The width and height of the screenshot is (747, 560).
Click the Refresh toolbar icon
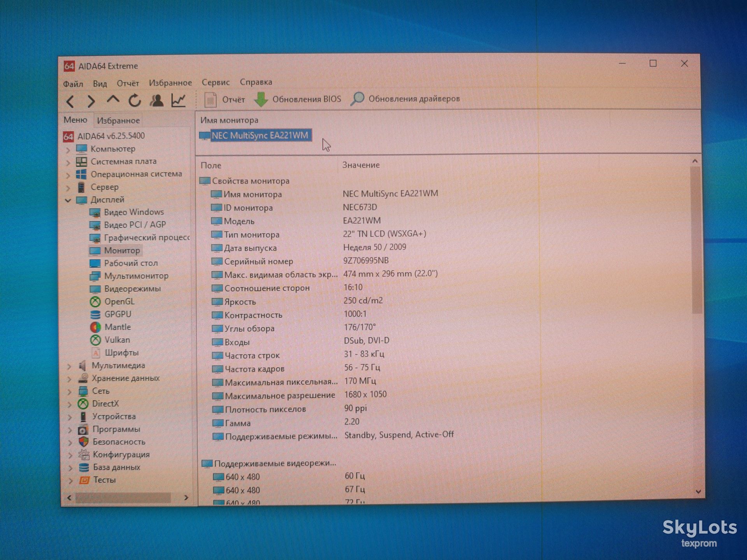(135, 101)
